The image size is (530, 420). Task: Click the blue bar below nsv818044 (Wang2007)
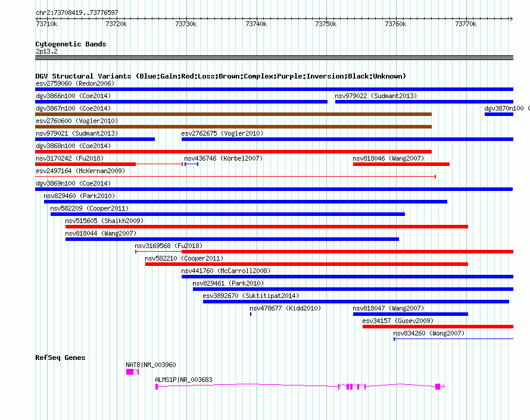coord(232,239)
